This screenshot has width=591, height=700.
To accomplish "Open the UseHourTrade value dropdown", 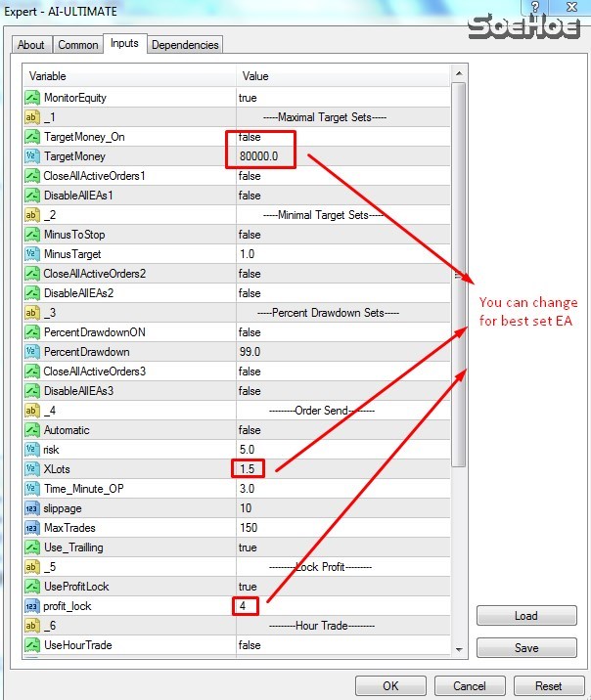I will tap(250, 645).
